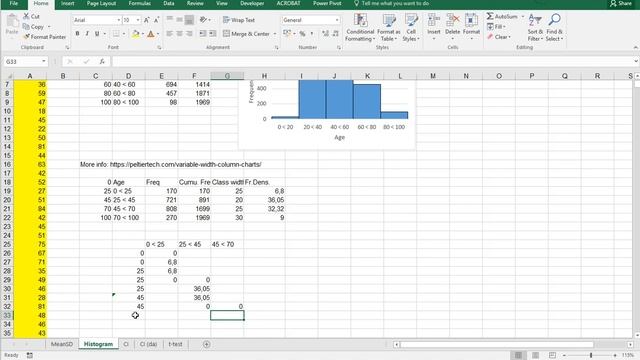The image size is (640, 360).
Task: Click Decrease Decimal icon
Action: (336, 33)
